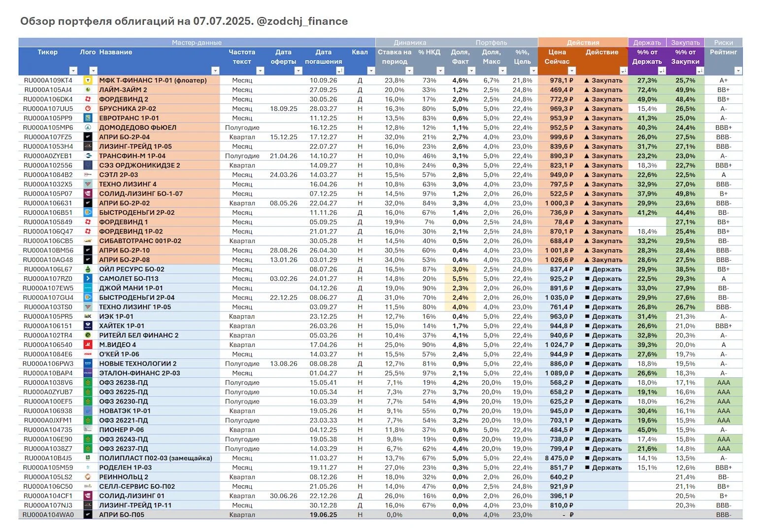Click the ФОРДЕВИНД 2 red logo icon
This screenshot has height=532, width=761.
click(88, 100)
